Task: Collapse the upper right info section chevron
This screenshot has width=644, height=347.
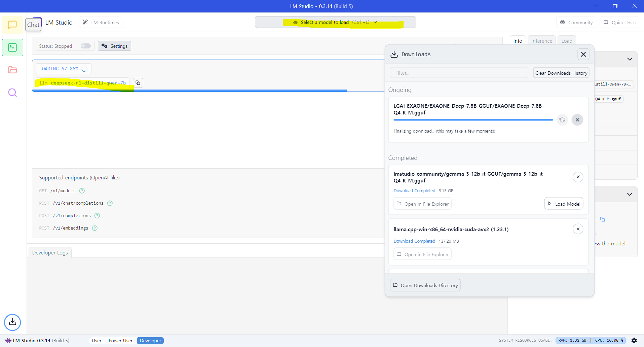Action: pyautogui.click(x=630, y=59)
